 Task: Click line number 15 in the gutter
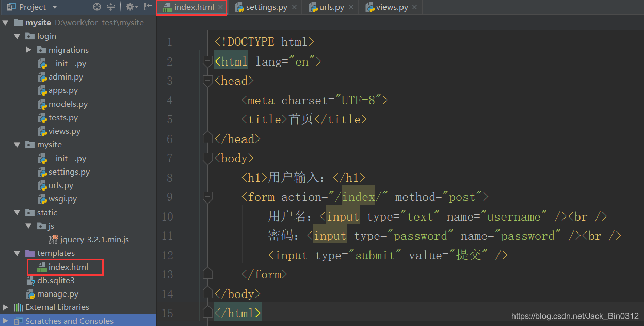167,313
